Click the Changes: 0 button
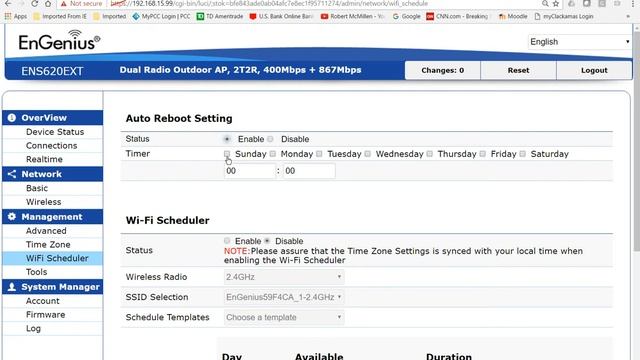This screenshot has width=640, height=360. [x=442, y=70]
